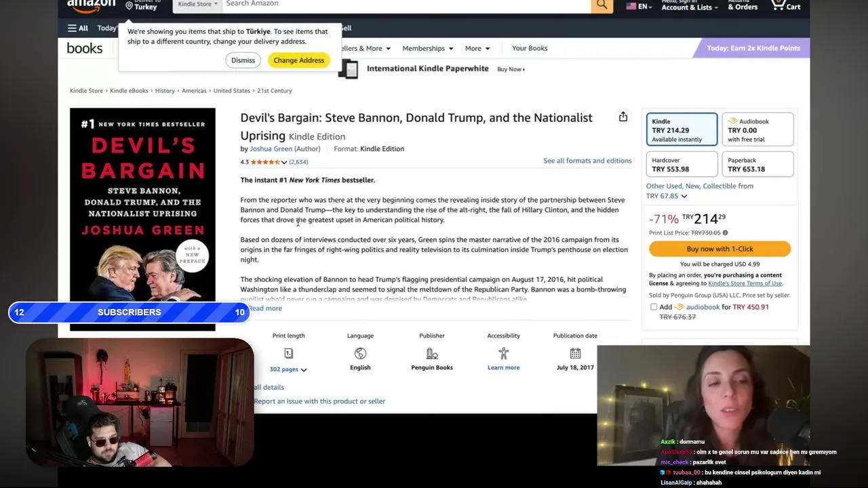
Task: Click the Print length pages icon
Action: [x=288, y=353]
